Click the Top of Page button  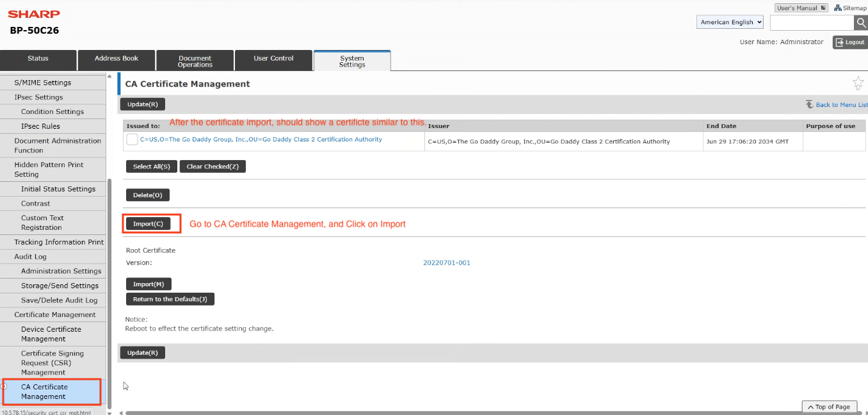(x=830, y=407)
